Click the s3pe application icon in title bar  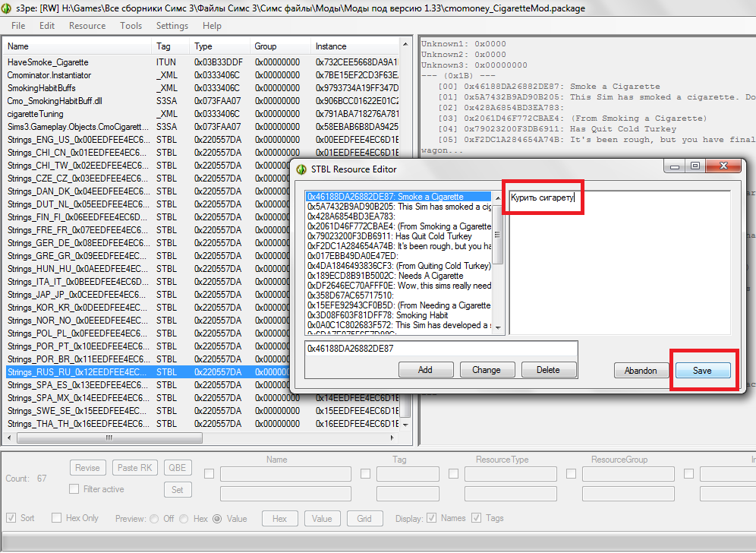[x=6, y=7]
